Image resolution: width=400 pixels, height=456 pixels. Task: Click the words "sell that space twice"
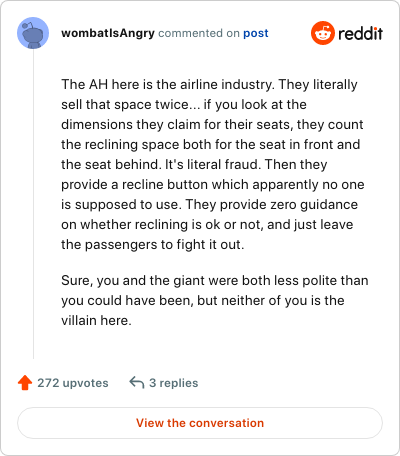tap(125, 105)
